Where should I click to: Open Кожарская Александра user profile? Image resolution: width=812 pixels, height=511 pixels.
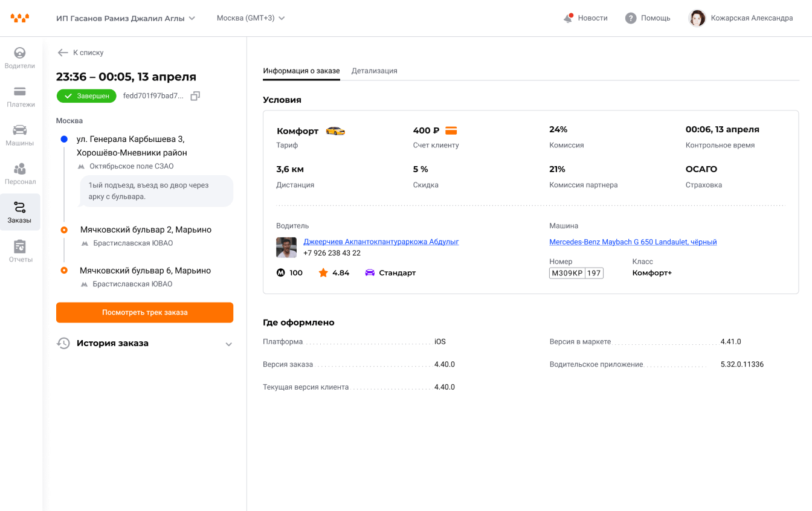click(741, 18)
